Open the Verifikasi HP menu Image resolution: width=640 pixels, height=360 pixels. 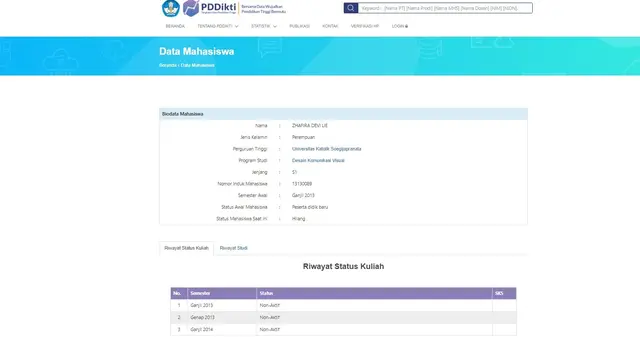pyautogui.click(x=365, y=26)
